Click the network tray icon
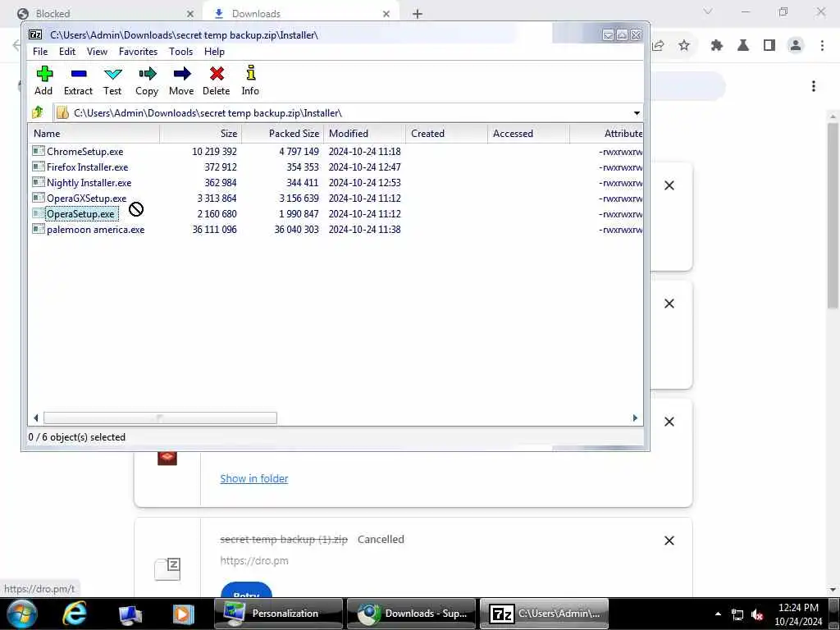Screen dimensions: 840x630 (737, 615)
